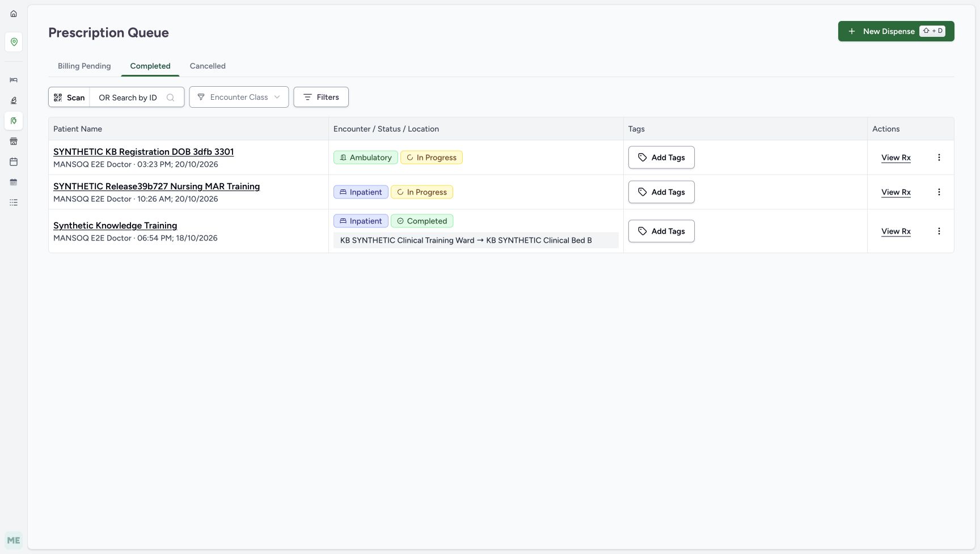Open the ME user avatar
980x554 pixels.
(14, 540)
